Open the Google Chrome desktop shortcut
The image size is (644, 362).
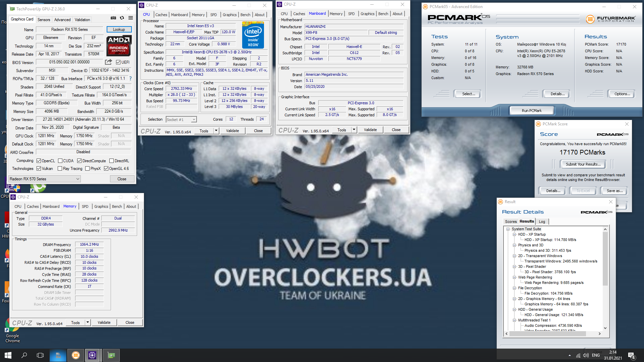pos(12,330)
